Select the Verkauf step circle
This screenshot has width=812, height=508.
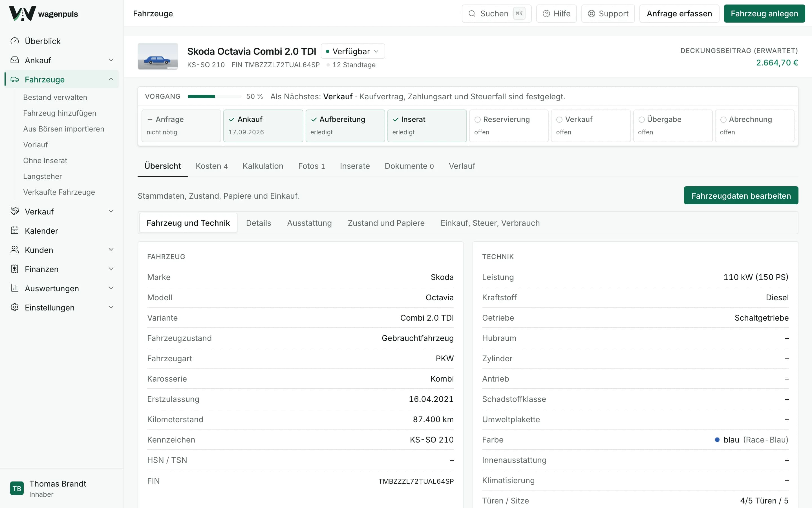559,120
